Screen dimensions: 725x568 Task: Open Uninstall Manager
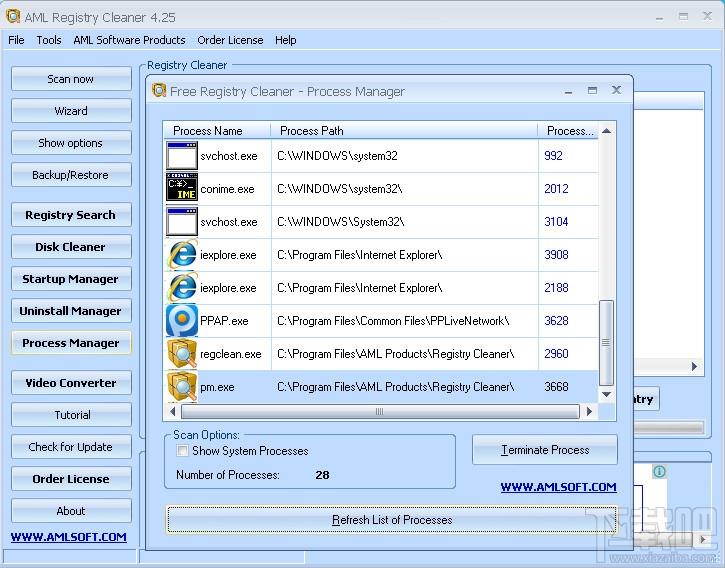coord(71,311)
